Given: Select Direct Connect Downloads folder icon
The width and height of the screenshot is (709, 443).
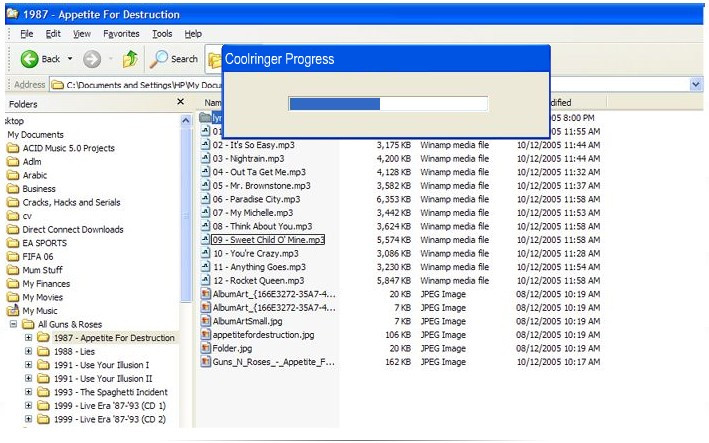Looking at the screenshot, I should click(13, 229).
